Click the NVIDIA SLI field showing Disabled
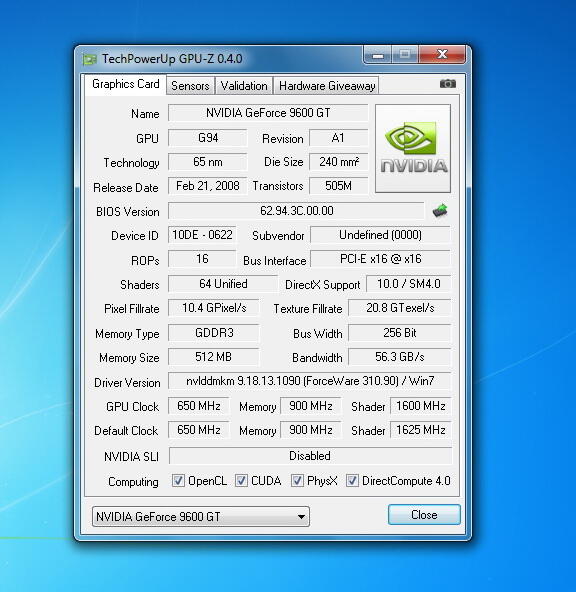This screenshot has width=576, height=592. (x=310, y=456)
